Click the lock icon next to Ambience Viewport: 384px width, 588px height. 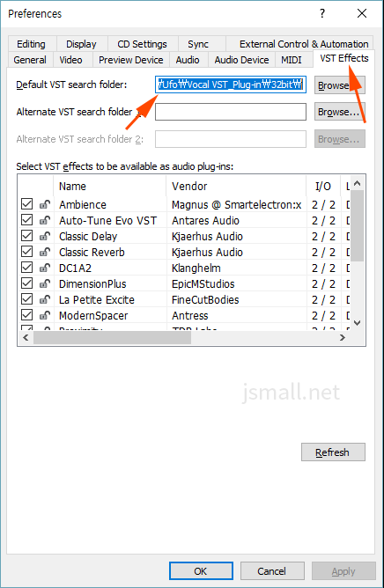coord(45,205)
